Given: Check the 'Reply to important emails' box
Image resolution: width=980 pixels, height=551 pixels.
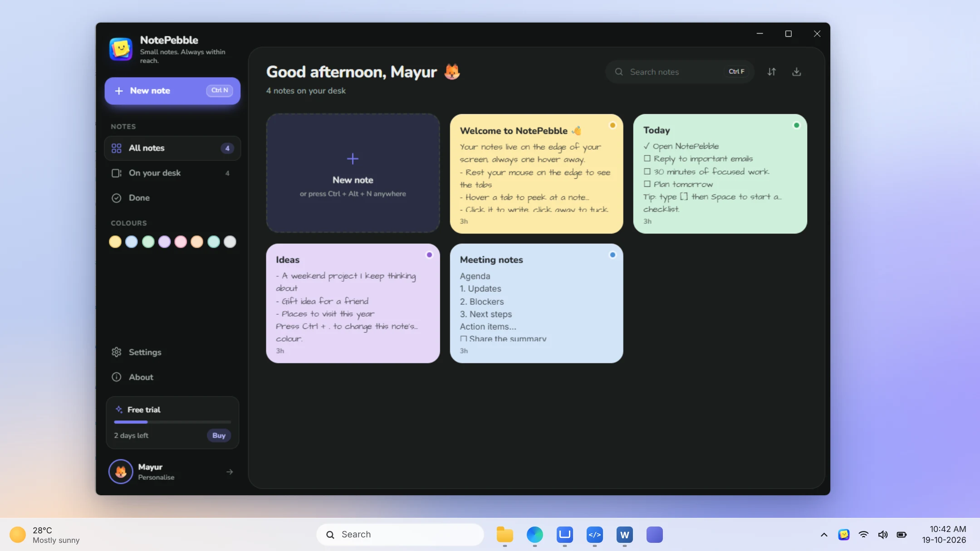Looking at the screenshot, I should tap(647, 159).
